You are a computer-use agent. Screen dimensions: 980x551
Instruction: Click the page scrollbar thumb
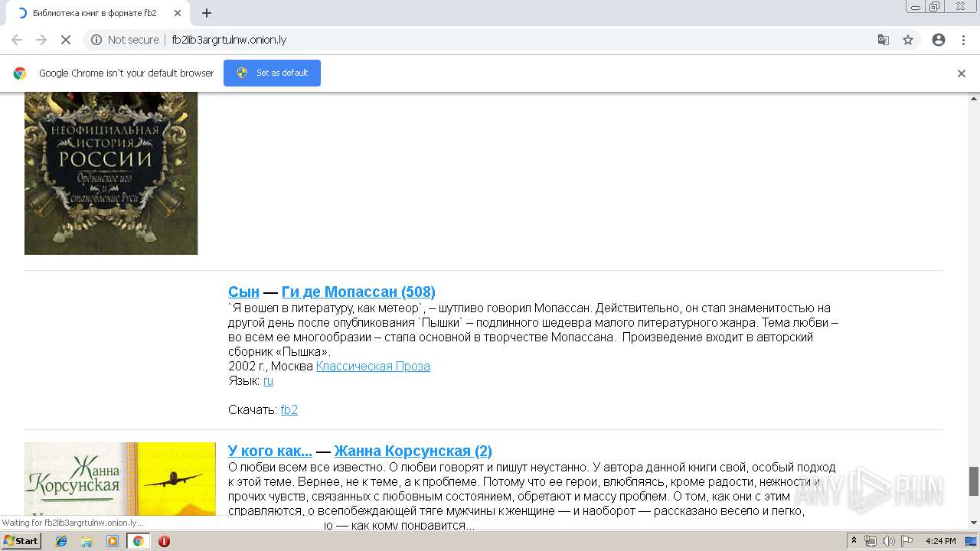[x=974, y=481]
